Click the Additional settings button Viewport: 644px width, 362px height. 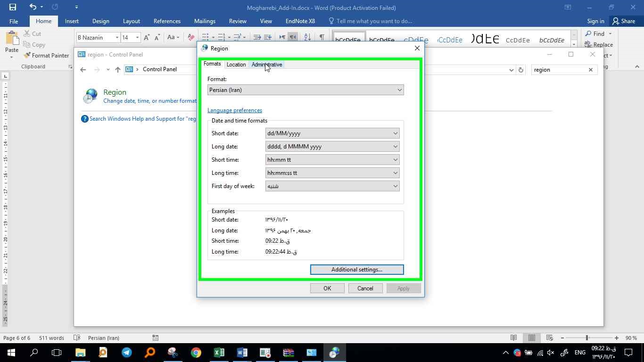point(357,270)
